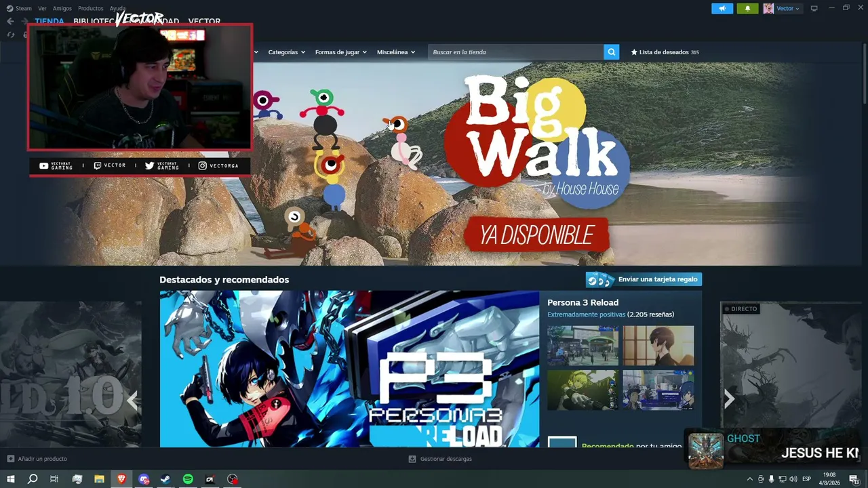
Task: Expand the Categorías dropdown
Action: (x=287, y=52)
